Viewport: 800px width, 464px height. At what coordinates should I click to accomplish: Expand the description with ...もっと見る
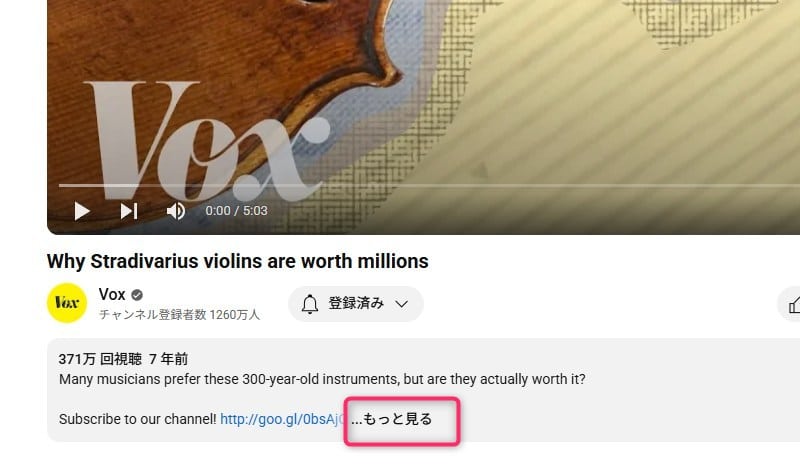coord(392,419)
